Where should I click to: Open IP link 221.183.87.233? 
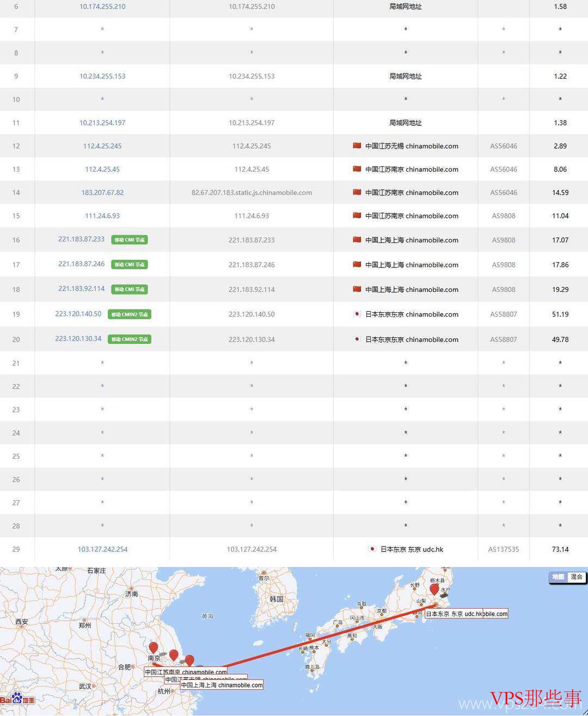[82, 239]
